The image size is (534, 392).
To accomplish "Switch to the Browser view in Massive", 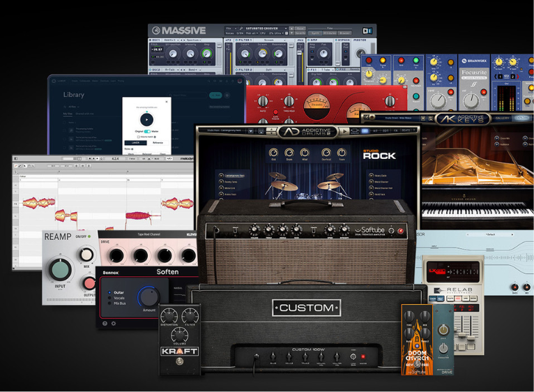I will click(x=344, y=33).
